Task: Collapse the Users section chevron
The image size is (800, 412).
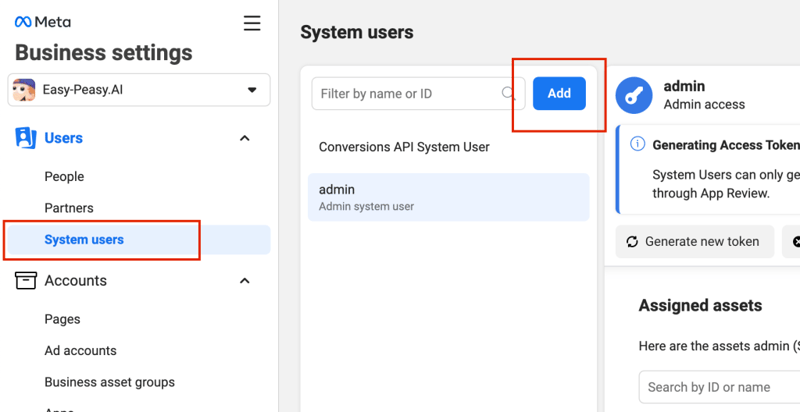Action: 245,138
